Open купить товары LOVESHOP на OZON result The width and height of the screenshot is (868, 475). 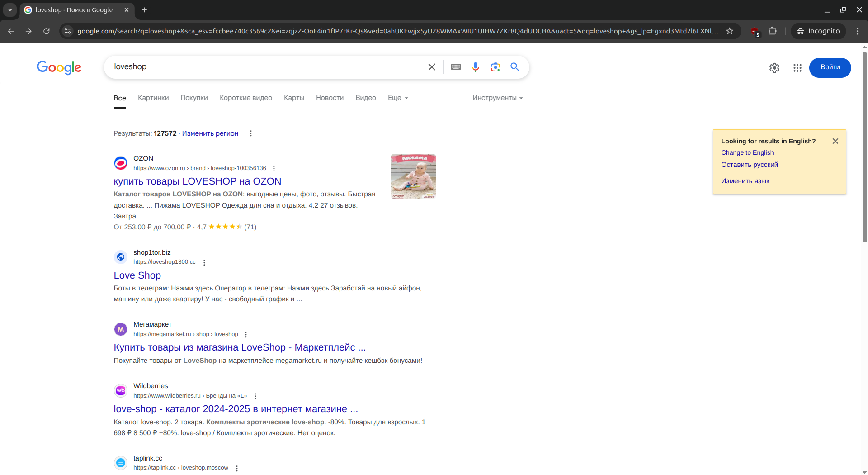pos(198,181)
